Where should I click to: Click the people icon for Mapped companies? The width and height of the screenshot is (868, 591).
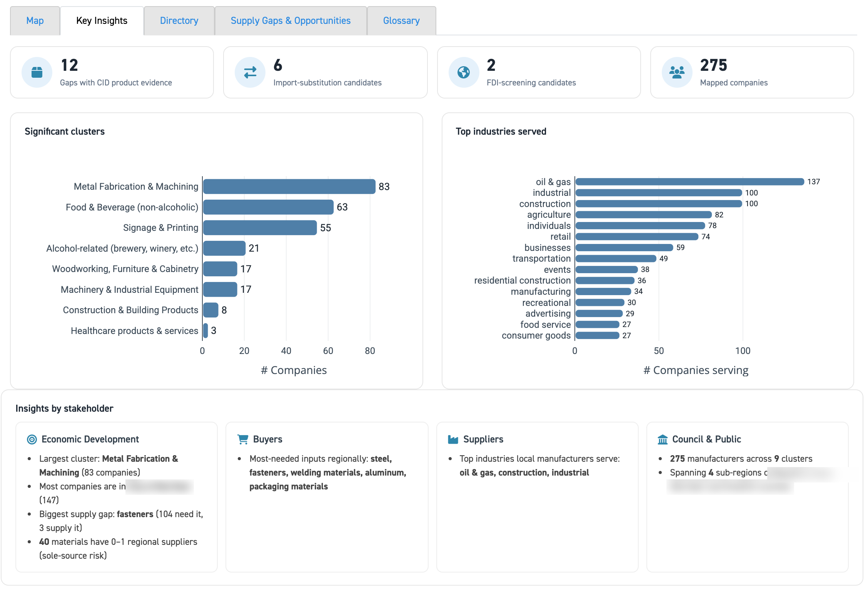677,72
